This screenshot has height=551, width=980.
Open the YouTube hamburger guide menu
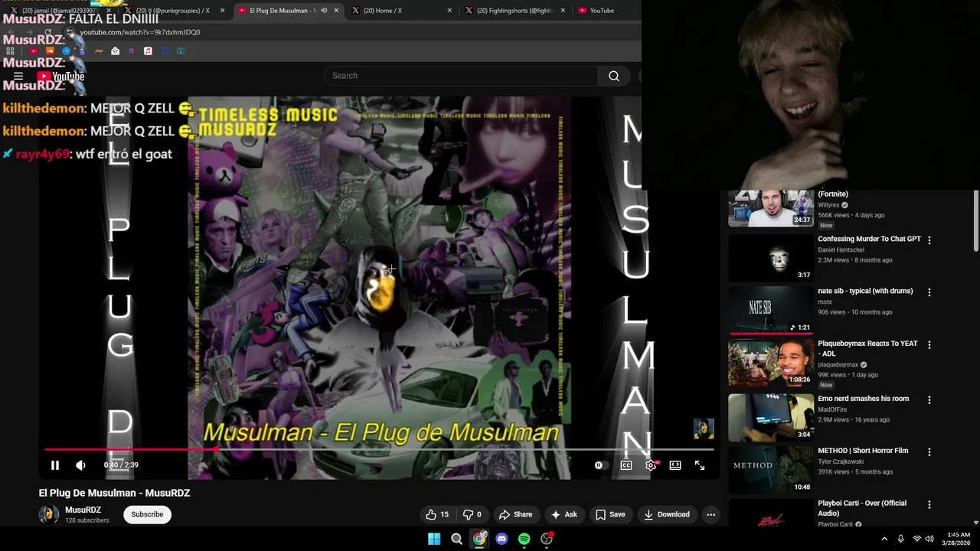pyautogui.click(x=18, y=76)
